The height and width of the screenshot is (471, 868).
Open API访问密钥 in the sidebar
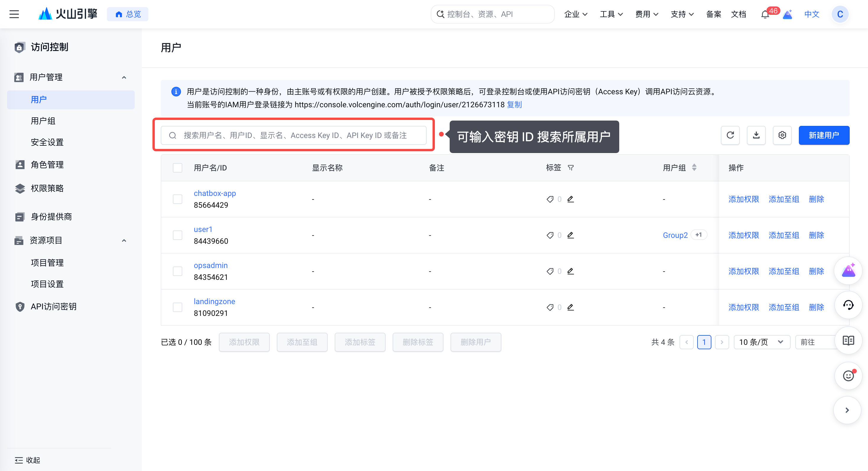pos(53,307)
